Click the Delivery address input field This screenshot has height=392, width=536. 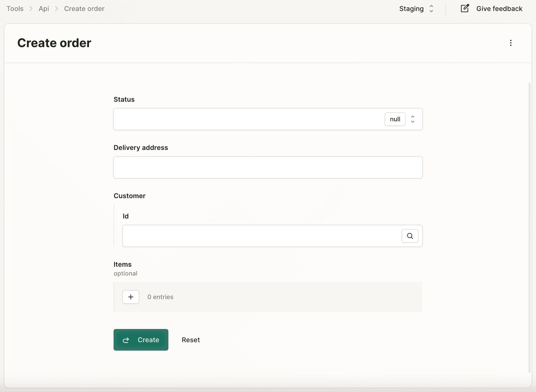(x=267, y=167)
